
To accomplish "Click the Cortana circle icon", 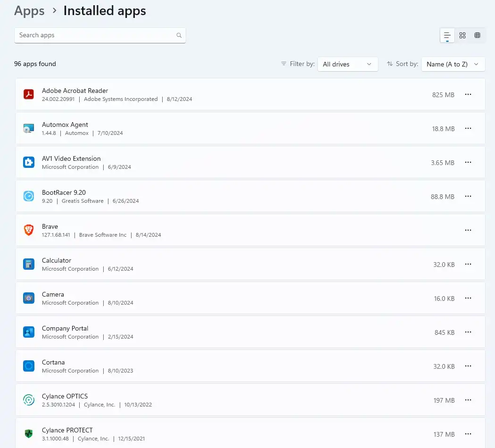I will [29, 366].
